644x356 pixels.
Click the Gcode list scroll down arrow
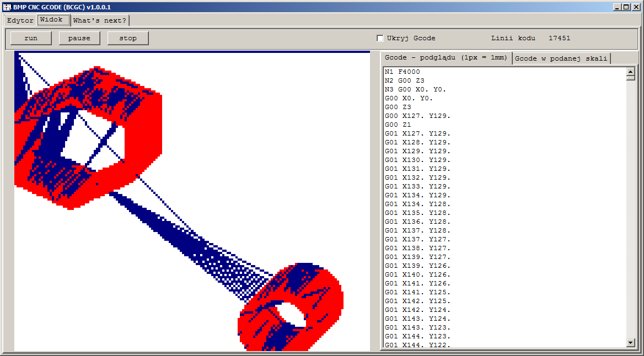pyautogui.click(x=631, y=342)
